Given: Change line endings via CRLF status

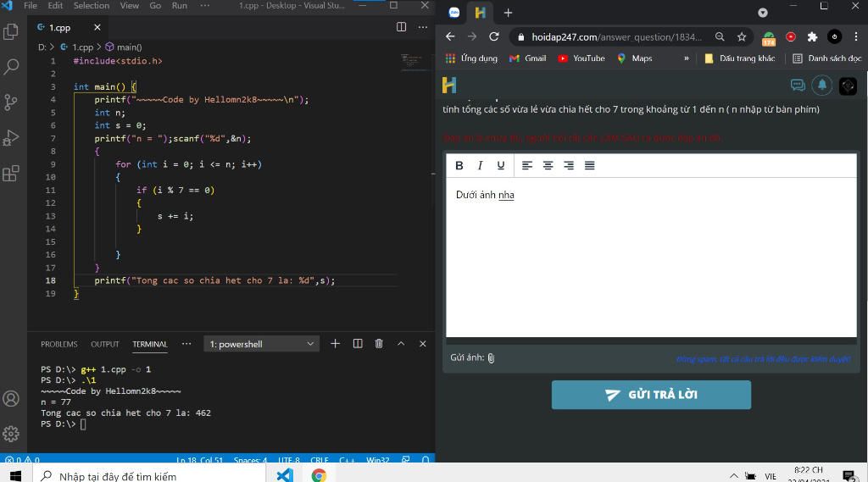Looking at the screenshot, I should 320,459.
